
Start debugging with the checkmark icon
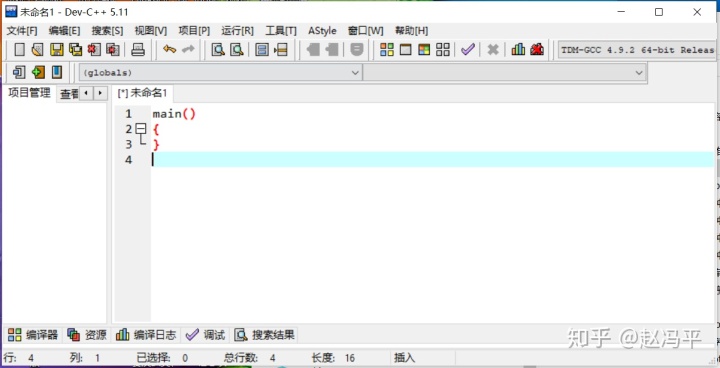pyautogui.click(x=467, y=50)
